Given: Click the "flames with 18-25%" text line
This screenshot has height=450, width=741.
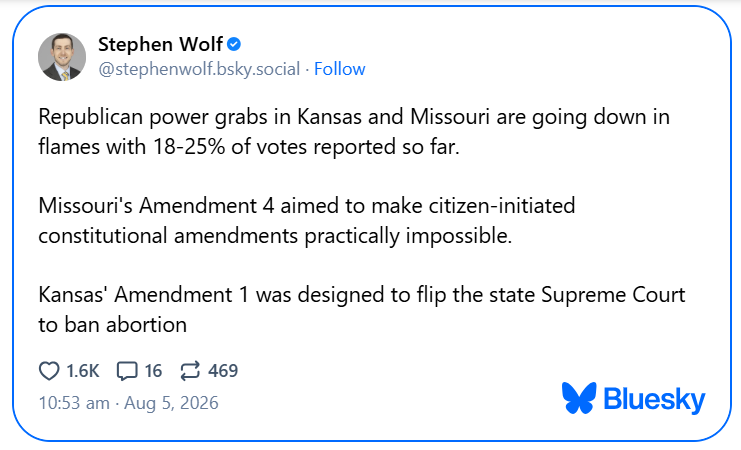Looking at the screenshot, I should click(x=249, y=147).
